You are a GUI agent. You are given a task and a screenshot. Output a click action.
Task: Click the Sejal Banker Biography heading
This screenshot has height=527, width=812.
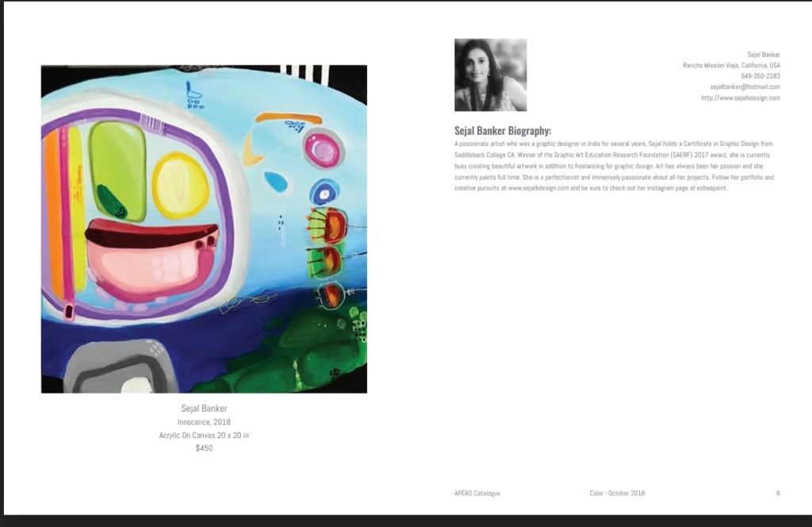(502, 131)
